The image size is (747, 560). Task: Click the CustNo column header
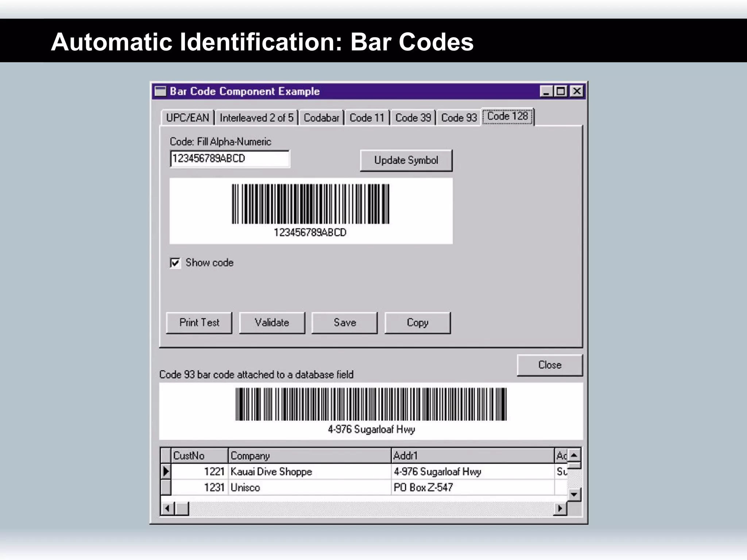[200, 456]
